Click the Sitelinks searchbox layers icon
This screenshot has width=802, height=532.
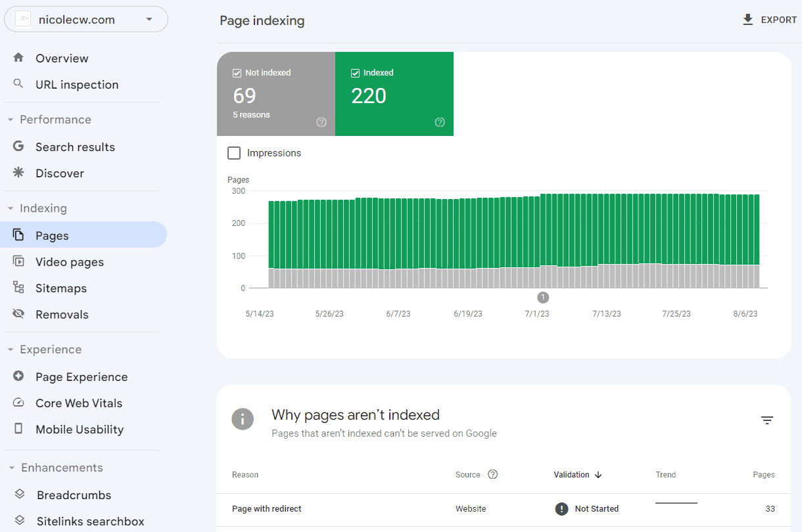[20, 521]
